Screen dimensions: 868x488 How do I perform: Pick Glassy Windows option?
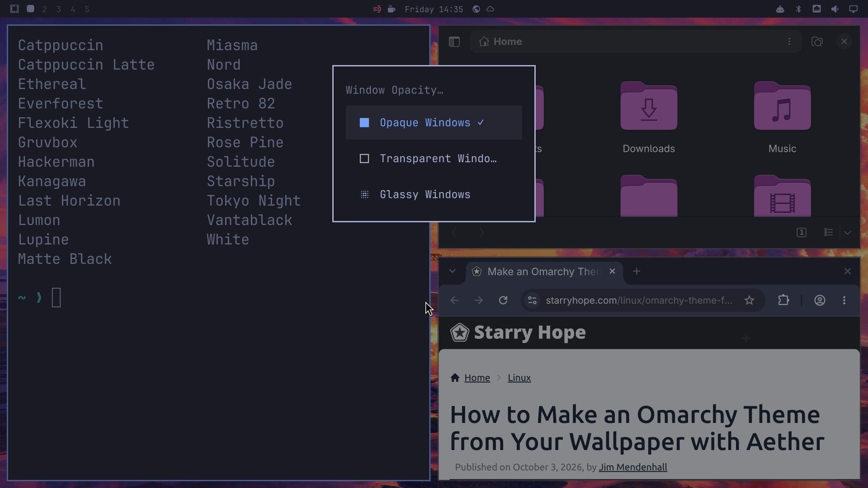(434, 194)
